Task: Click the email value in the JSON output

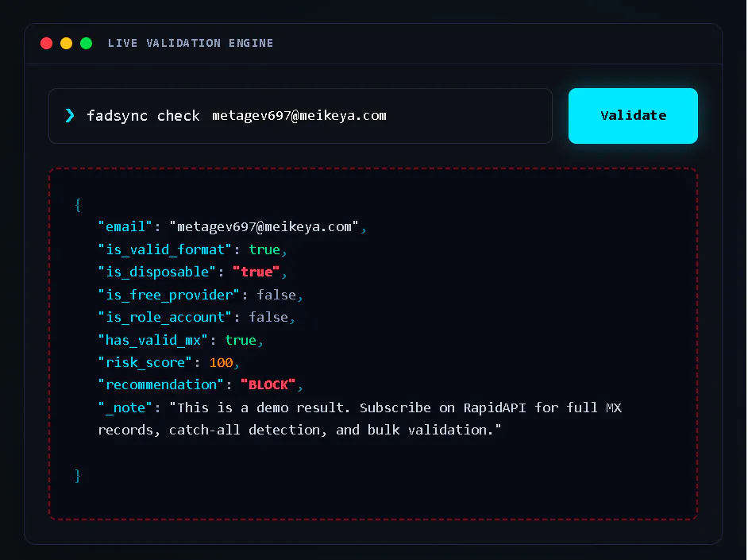Action: [x=264, y=226]
